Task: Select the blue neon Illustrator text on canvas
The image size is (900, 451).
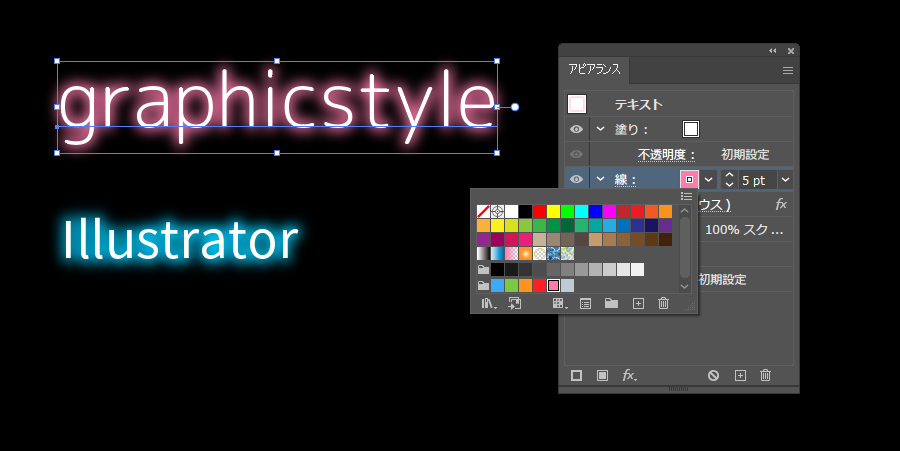Action: (180, 239)
